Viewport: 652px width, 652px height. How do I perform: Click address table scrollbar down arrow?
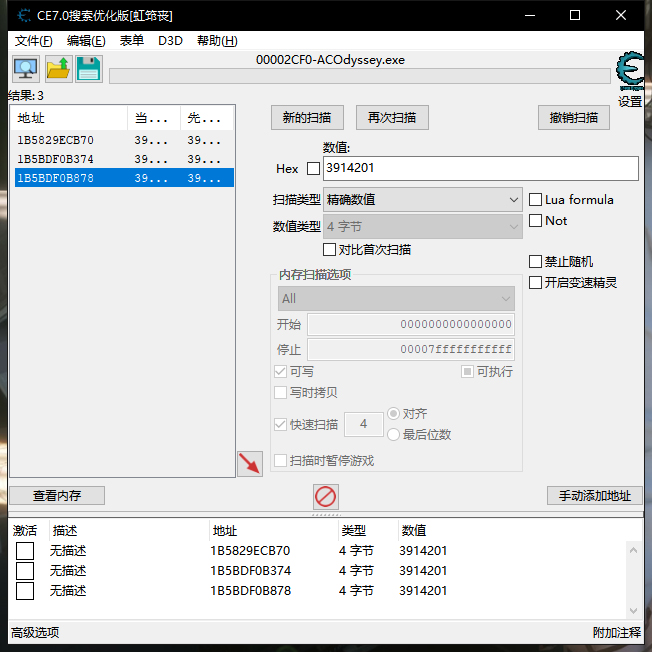pos(633,610)
